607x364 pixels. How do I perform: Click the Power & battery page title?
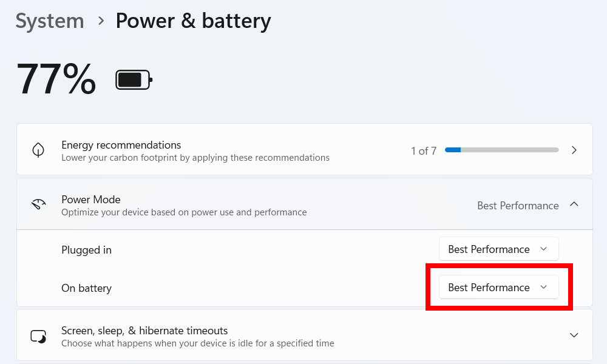coord(193,21)
